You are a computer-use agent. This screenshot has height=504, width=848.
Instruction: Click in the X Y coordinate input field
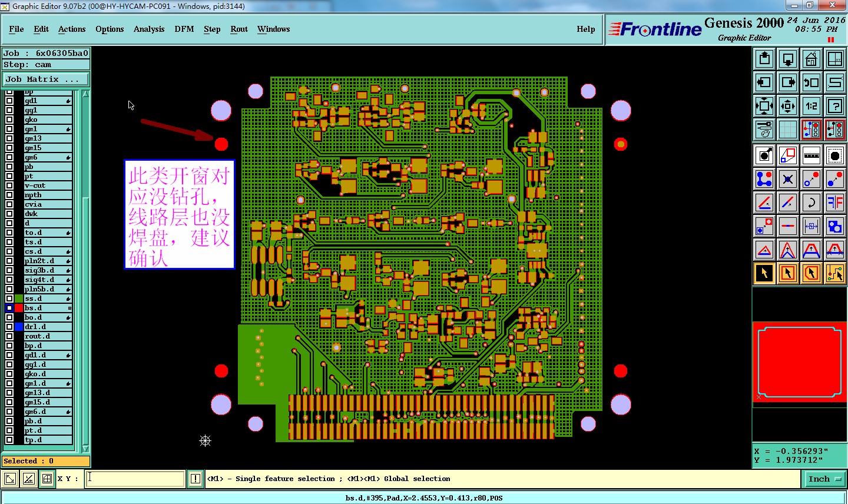tap(135, 479)
